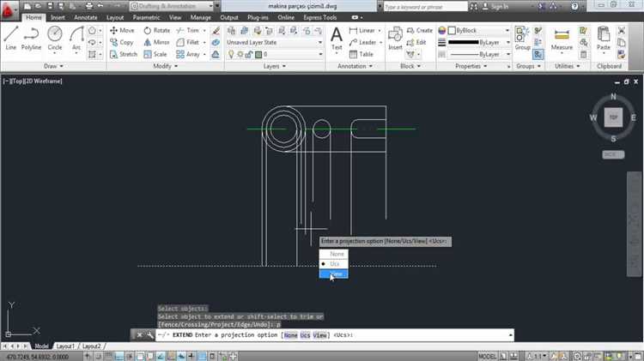
Task: Click the Insert block icon
Action: [x=395, y=37]
